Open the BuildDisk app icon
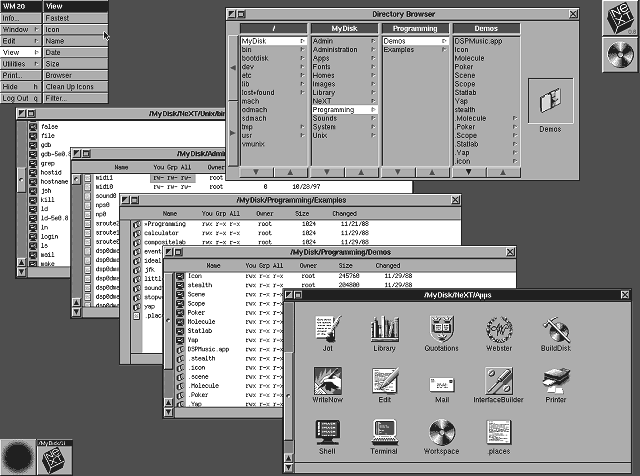The height and width of the screenshot is (476, 640). point(556,329)
